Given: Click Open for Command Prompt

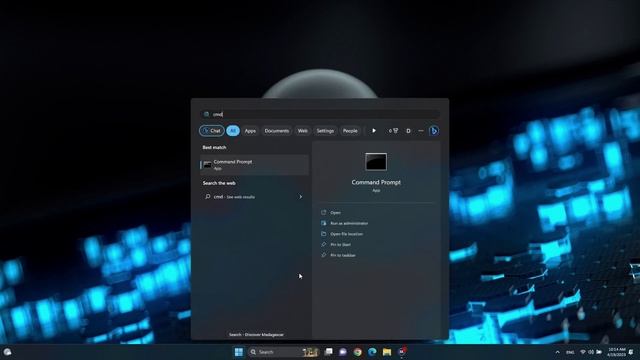Looking at the screenshot, I should coord(335,213).
